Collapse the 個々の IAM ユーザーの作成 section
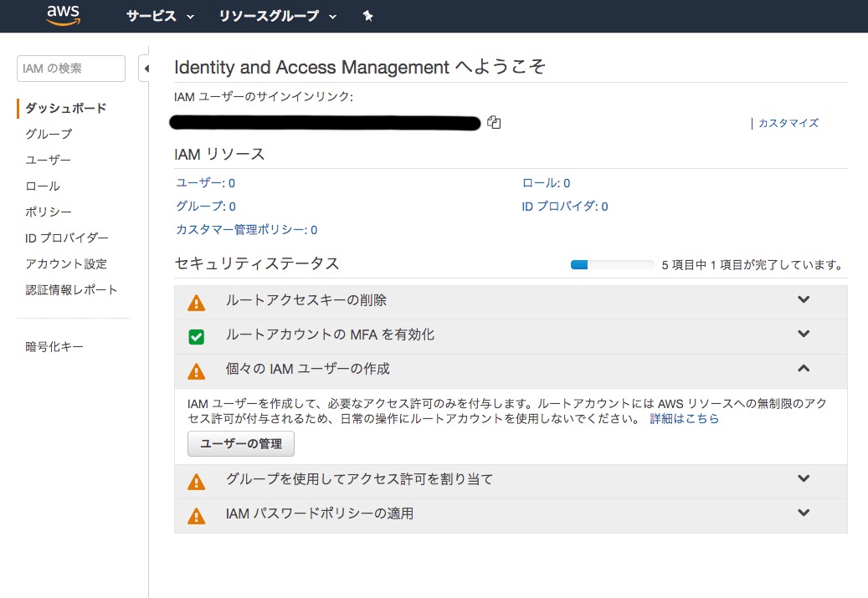Image resolution: width=868 pixels, height=598 pixels. [803, 368]
